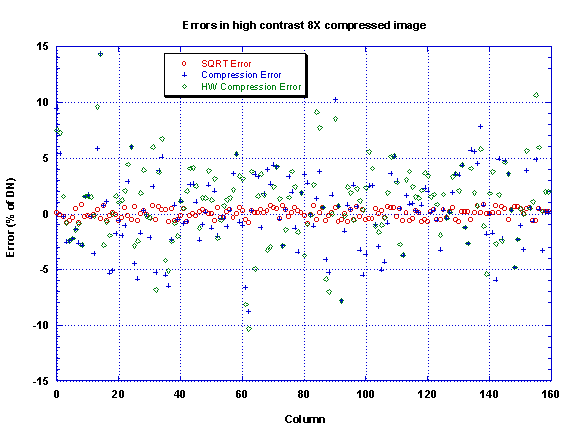This screenshot has height=432, width=576.
Task: Click the blue plus Compression Error legend marker
Action: pos(184,75)
